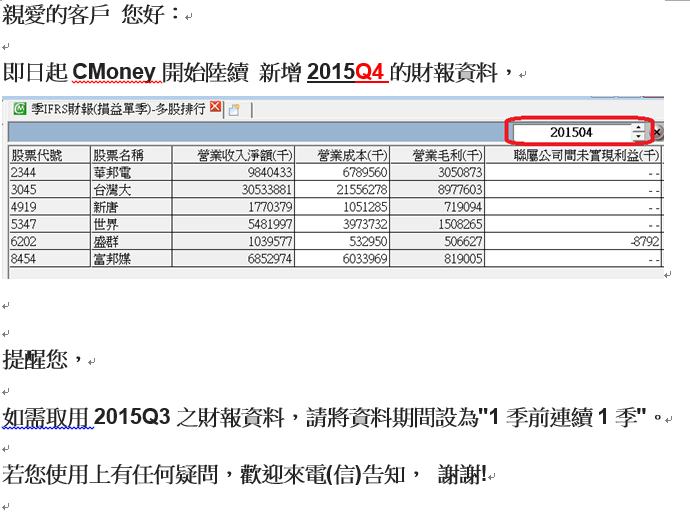Click the 營業收入淨額(千) column header
This screenshot has width=690, height=521.
pyautogui.click(x=233, y=155)
